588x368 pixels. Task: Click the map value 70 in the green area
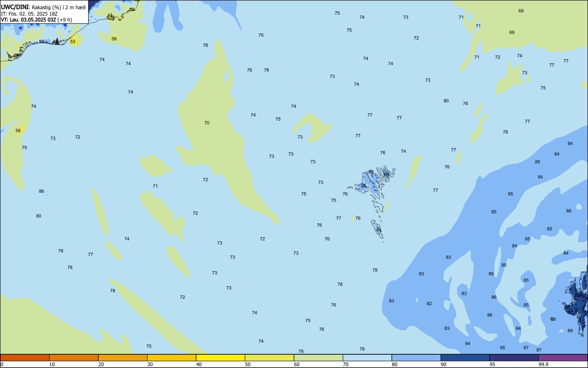[x=207, y=123]
